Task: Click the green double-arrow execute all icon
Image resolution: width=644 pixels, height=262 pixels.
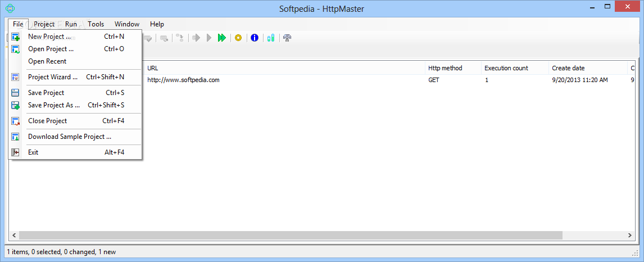Action: click(222, 38)
